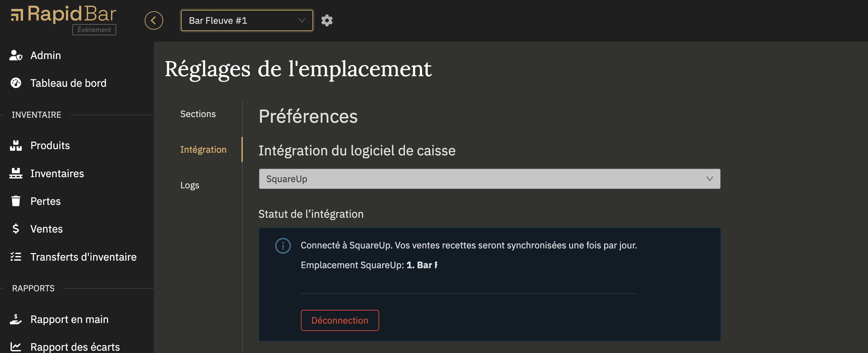
Task: Click the Produits boxes icon
Action: 16,145
